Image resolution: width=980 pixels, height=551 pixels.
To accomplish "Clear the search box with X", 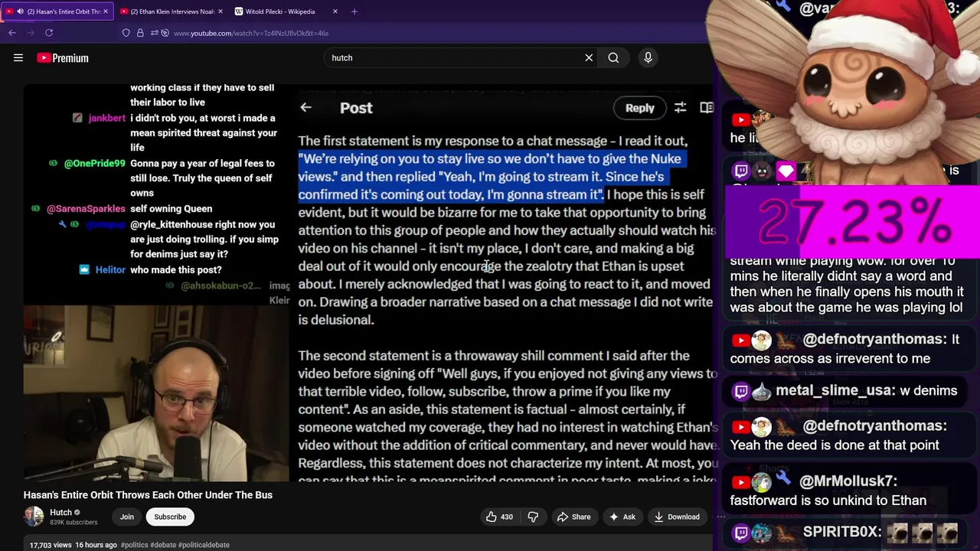I will [589, 57].
